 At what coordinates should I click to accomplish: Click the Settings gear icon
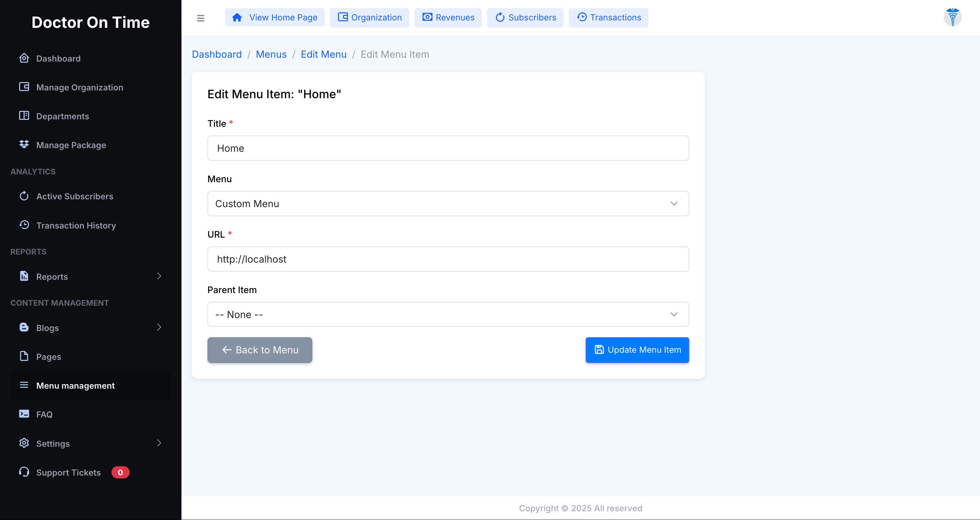pyautogui.click(x=24, y=443)
